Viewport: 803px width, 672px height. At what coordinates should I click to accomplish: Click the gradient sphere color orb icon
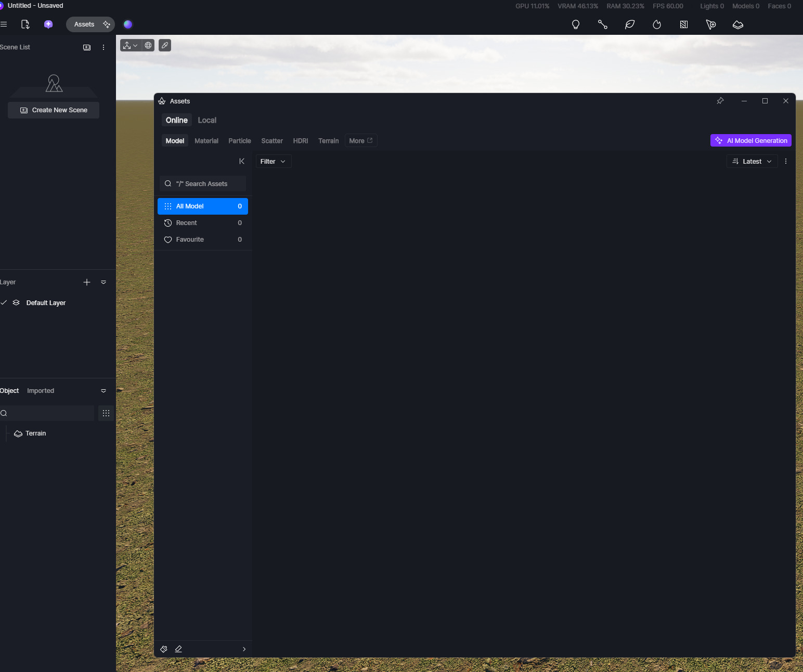128,24
